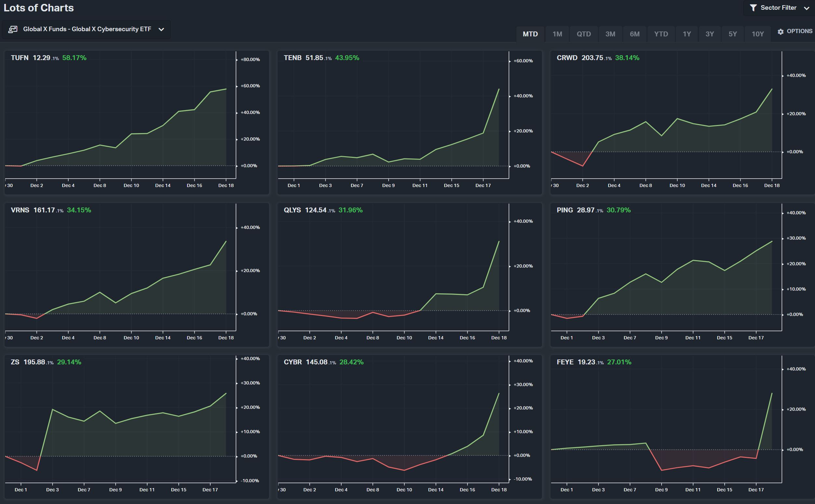Click the CRWD price 203.75
The width and height of the screenshot is (815, 504).
coord(592,58)
